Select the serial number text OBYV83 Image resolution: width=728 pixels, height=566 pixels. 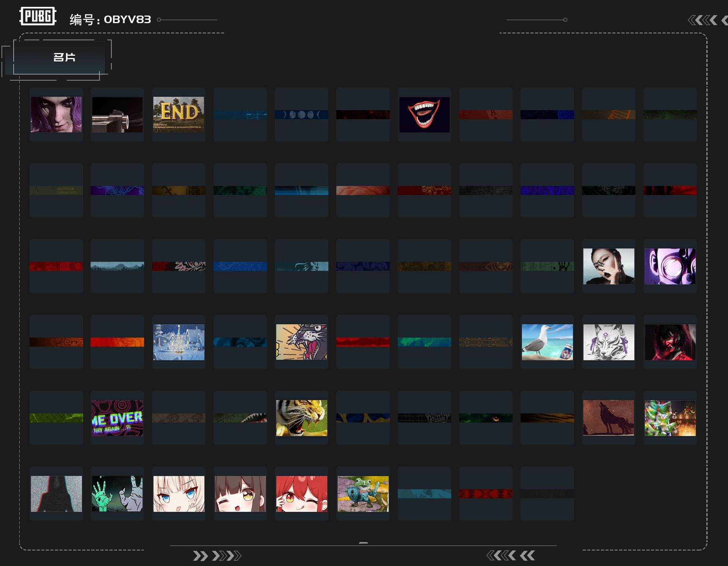(x=127, y=19)
